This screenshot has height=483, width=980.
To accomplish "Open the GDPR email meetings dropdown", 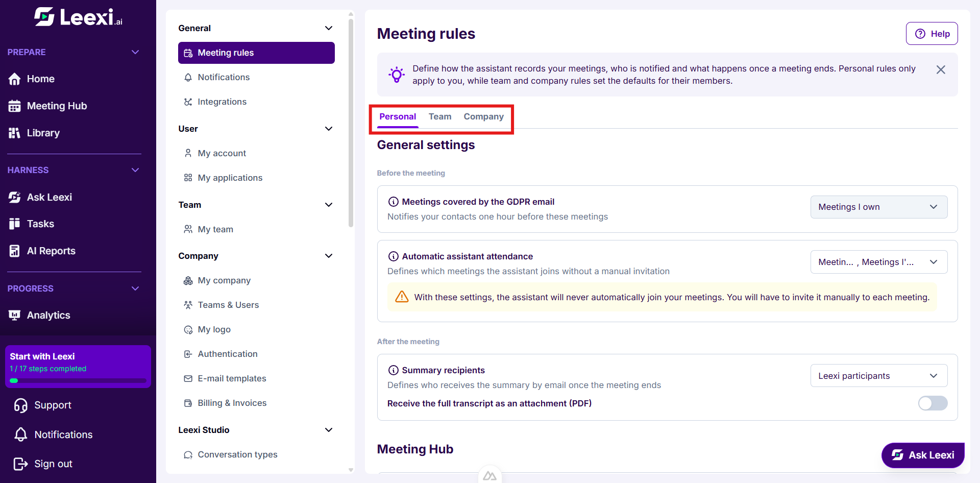I will 879,207.
